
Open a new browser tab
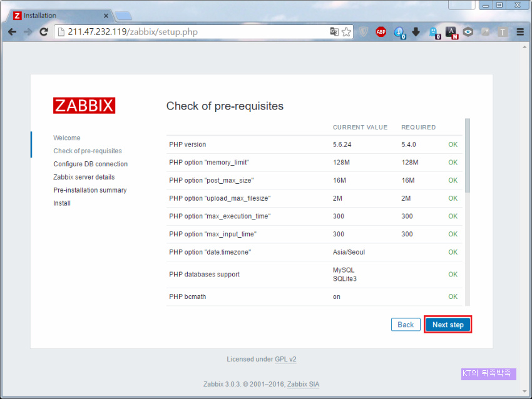[123, 16]
